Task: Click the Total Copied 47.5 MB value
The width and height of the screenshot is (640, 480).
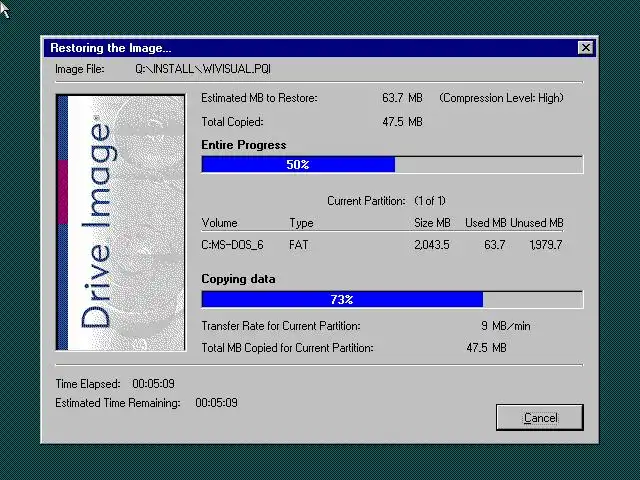Action: point(402,122)
